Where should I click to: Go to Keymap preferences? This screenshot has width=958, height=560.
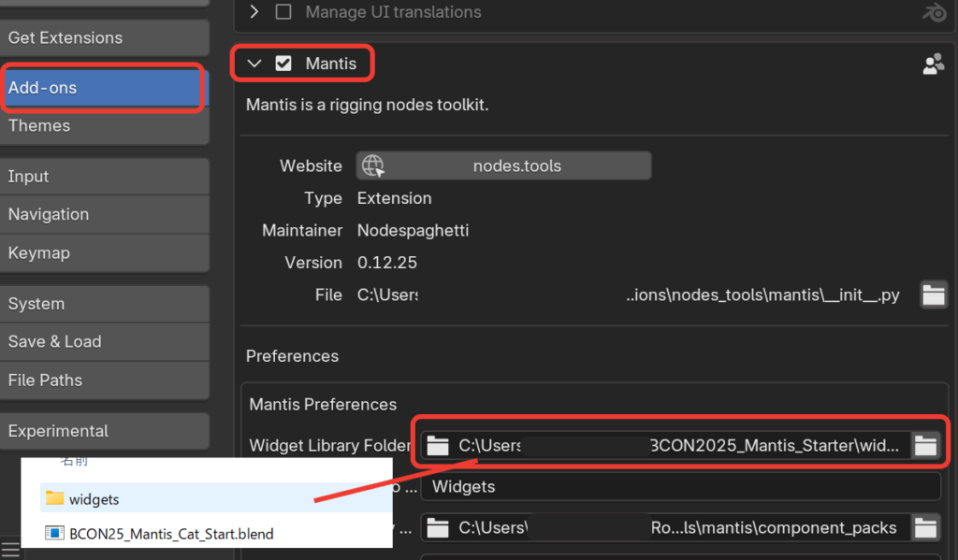pos(103,253)
